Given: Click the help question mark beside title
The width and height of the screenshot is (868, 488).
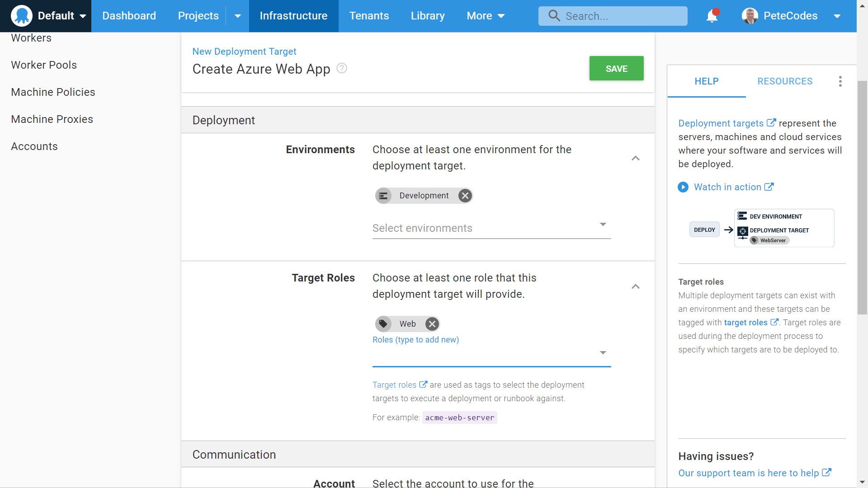Looking at the screenshot, I should 342,68.
